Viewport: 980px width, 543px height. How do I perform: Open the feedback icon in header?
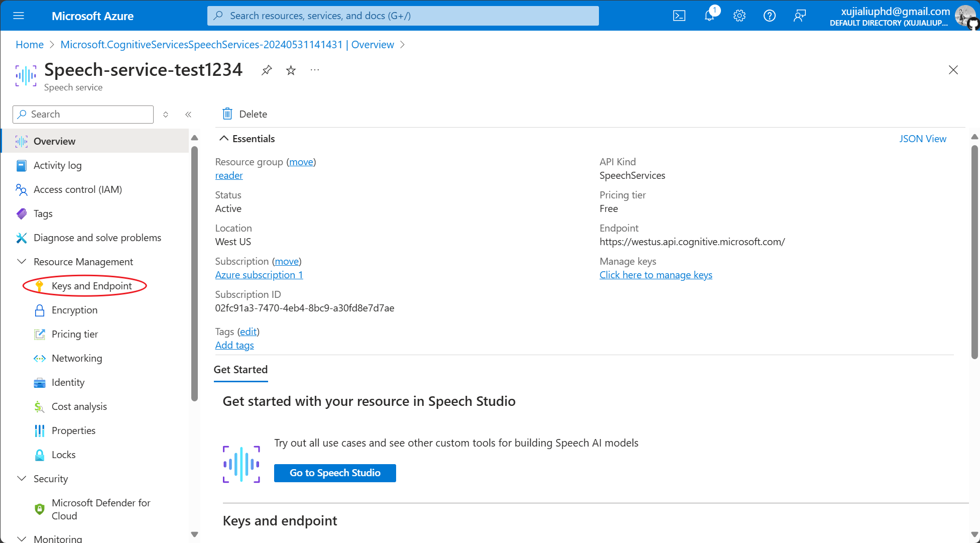click(x=799, y=16)
